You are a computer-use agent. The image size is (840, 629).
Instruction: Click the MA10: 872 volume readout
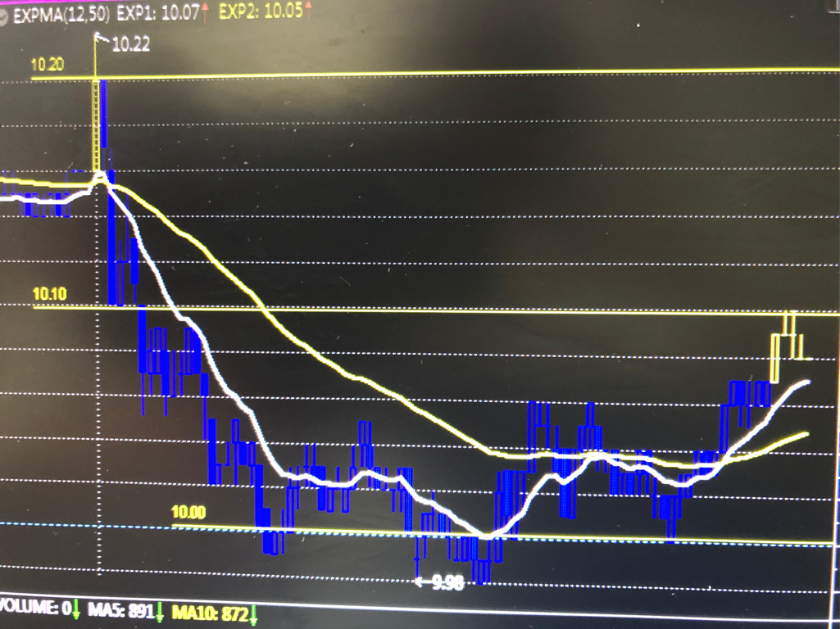pyautogui.click(x=210, y=613)
